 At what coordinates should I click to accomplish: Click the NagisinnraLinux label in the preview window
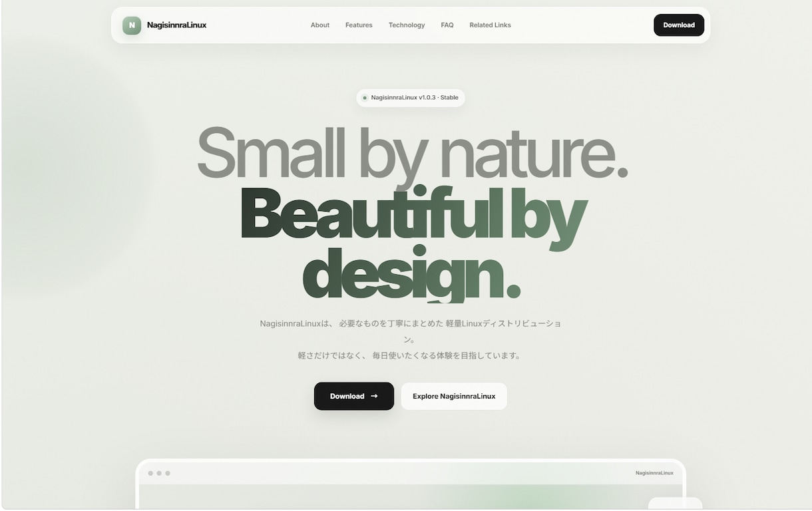pyautogui.click(x=654, y=473)
